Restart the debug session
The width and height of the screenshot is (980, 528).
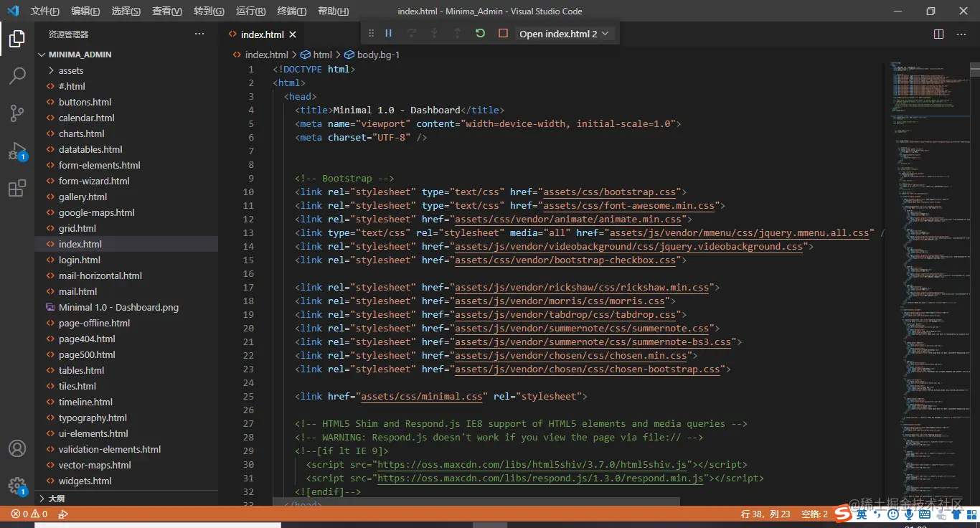(480, 33)
